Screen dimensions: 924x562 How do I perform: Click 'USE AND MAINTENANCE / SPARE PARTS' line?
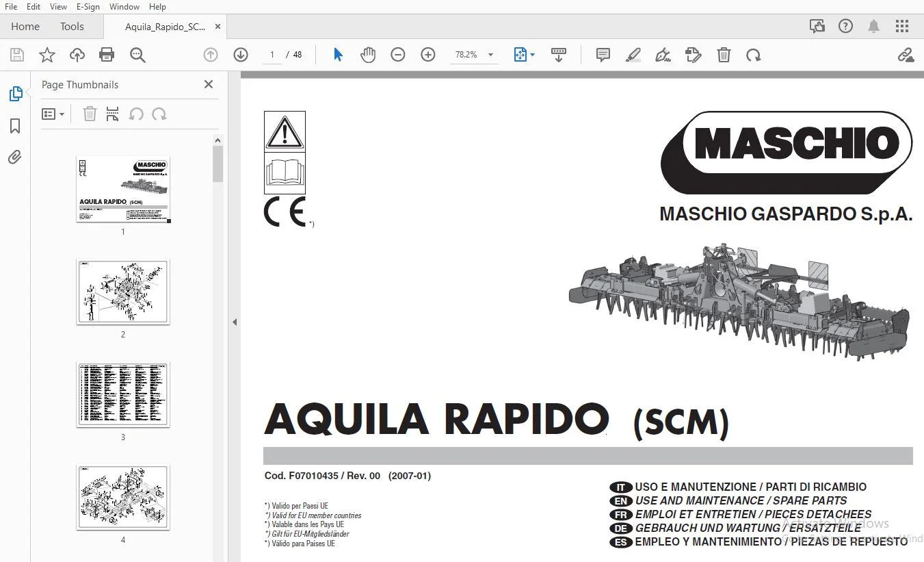(x=741, y=500)
